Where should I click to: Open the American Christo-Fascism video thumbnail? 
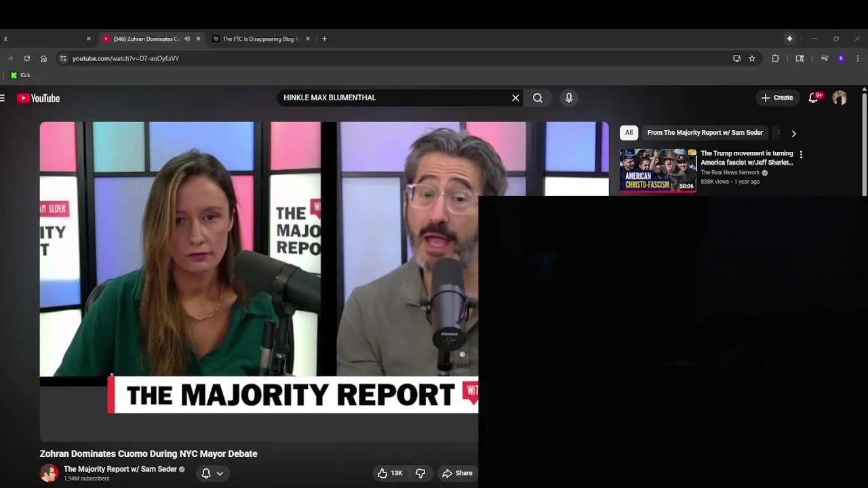(x=658, y=171)
